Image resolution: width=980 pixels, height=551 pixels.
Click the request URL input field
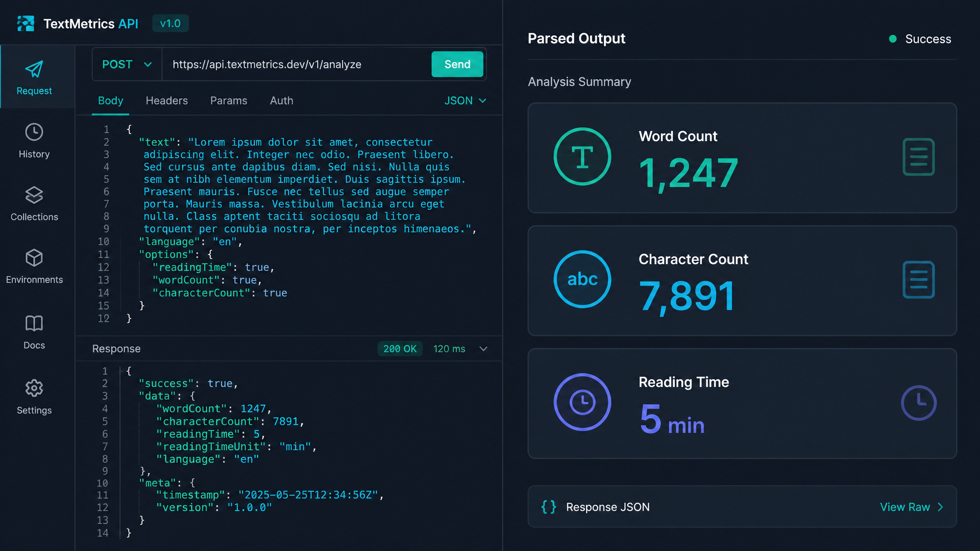point(297,65)
